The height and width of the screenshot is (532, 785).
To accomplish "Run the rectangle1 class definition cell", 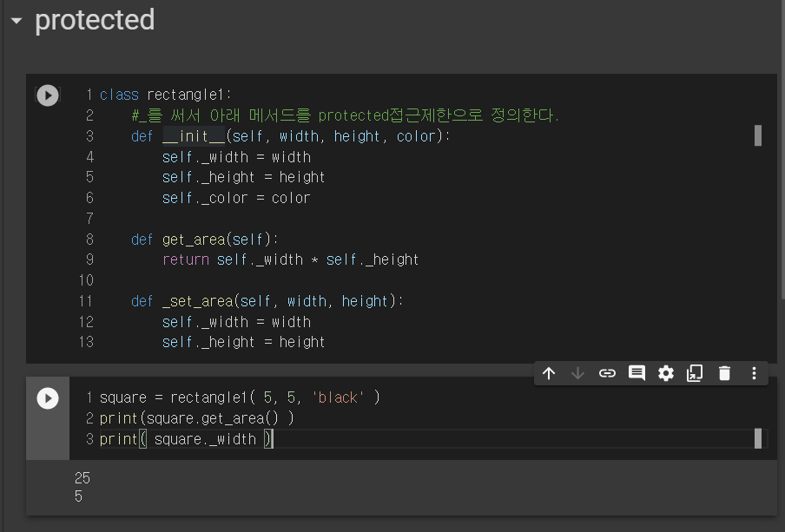I will (48, 95).
